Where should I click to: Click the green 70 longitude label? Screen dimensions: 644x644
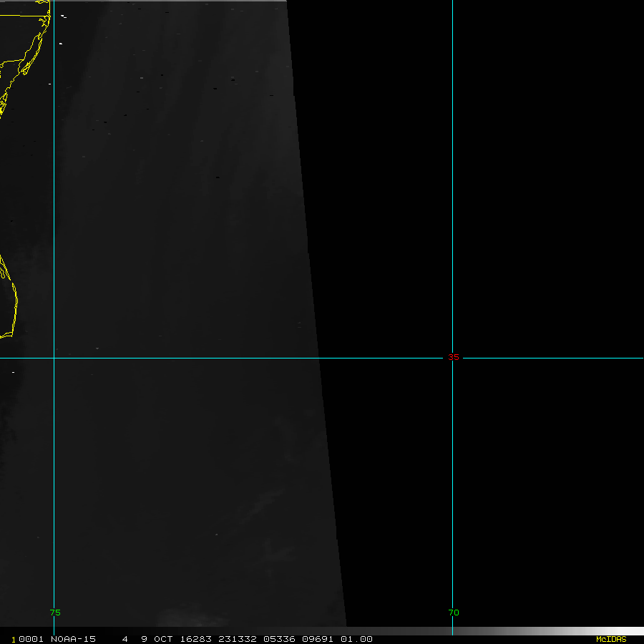[x=454, y=613]
